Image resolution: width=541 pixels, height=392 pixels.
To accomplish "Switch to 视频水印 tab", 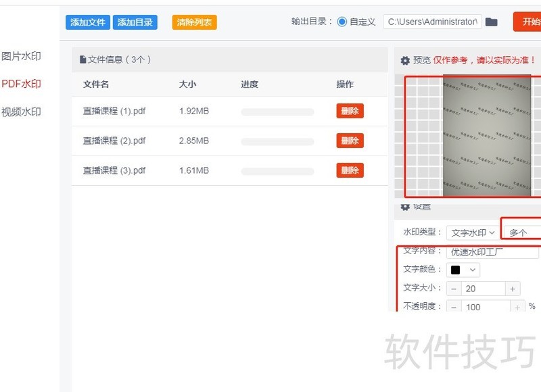I will coord(21,112).
